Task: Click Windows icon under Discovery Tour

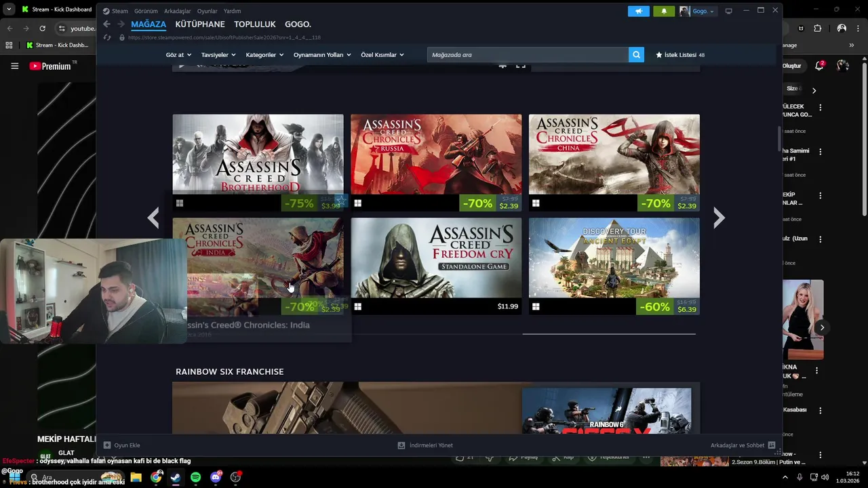Action: click(x=536, y=306)
